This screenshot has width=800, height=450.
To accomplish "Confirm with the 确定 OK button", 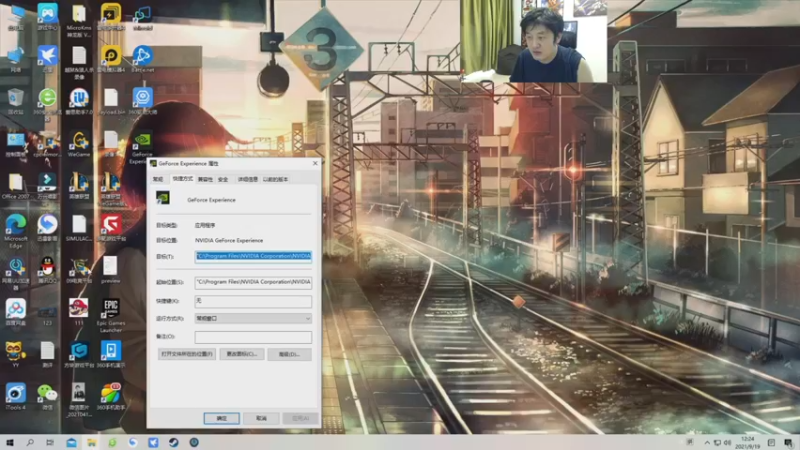I will [x=221, y=418].
